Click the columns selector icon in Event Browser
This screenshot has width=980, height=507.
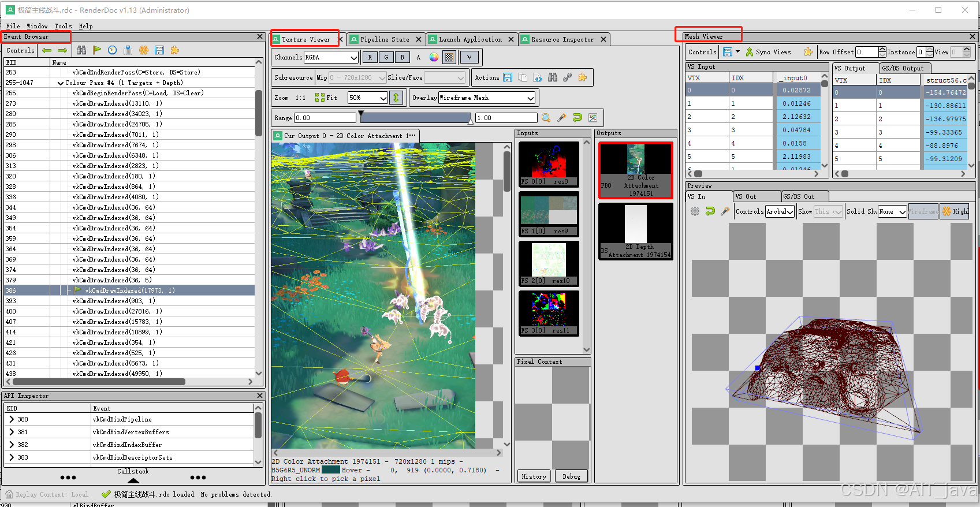[x=128, y=50]
